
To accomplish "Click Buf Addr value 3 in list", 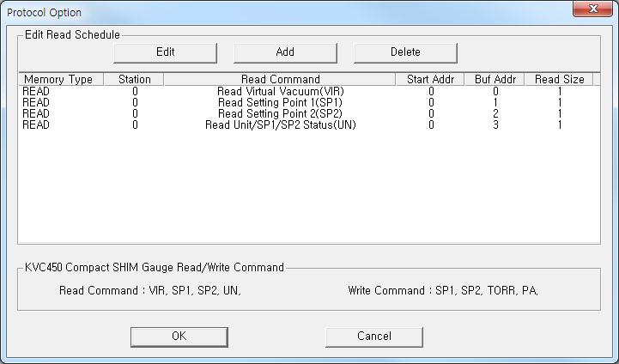I will (495, 125).
